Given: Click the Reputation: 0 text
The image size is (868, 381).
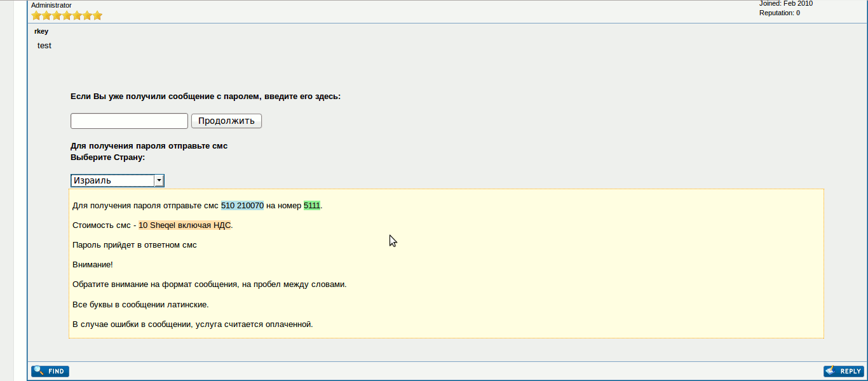Looking at the screenshot, I should 779,13.
